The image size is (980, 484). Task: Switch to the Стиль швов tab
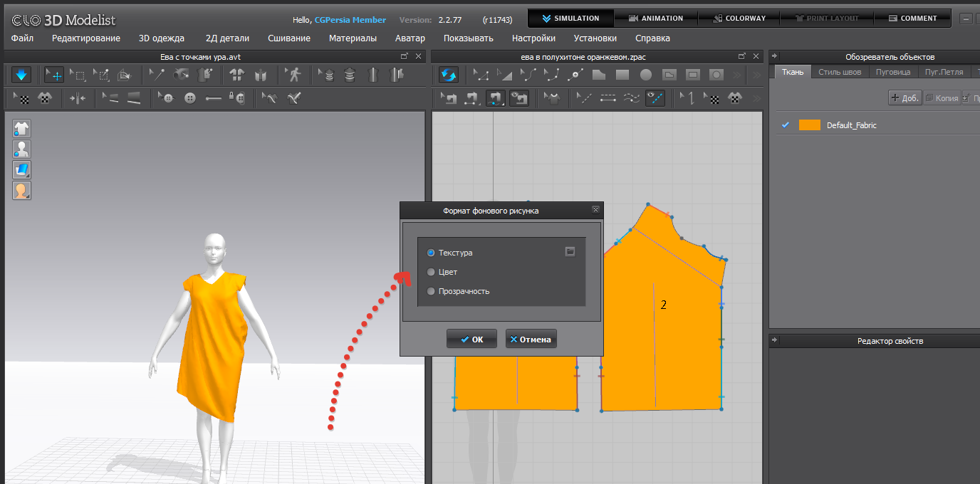point(839,72)
